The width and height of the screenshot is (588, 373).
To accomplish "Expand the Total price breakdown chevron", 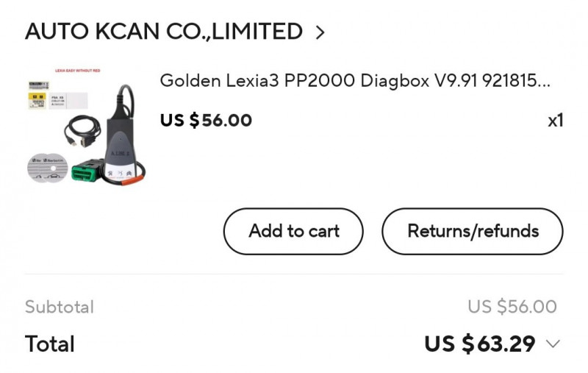I will [553, 344].
